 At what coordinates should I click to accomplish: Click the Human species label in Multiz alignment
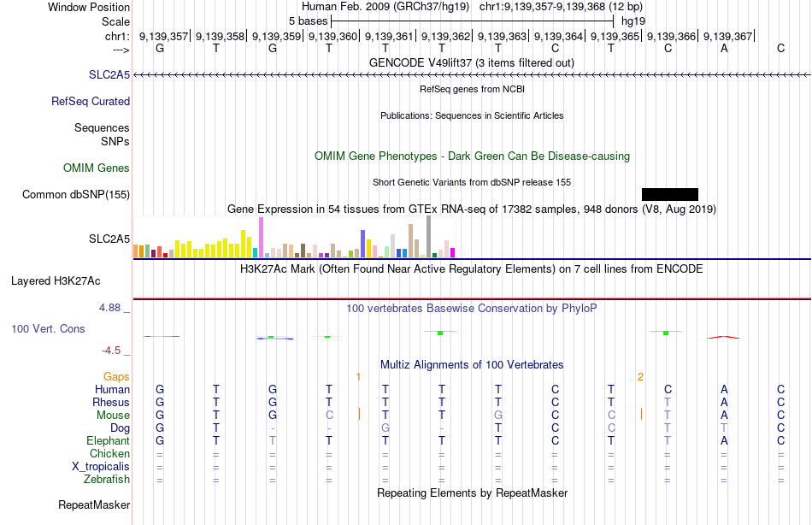click(112, 389)
